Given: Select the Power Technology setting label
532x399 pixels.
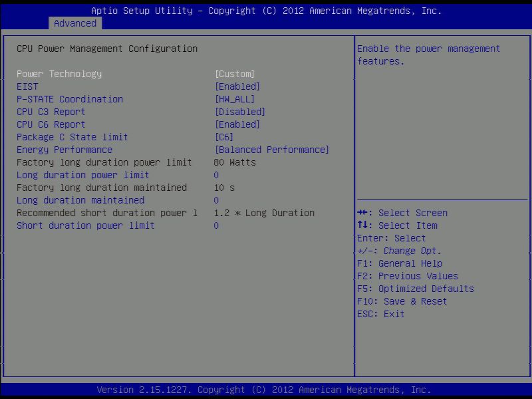Looking at the screenshot, I should click(x=59, y=74).
